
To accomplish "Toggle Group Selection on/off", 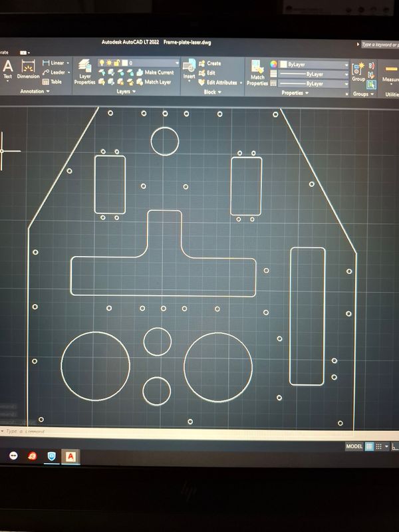I will tap(372, 84).
